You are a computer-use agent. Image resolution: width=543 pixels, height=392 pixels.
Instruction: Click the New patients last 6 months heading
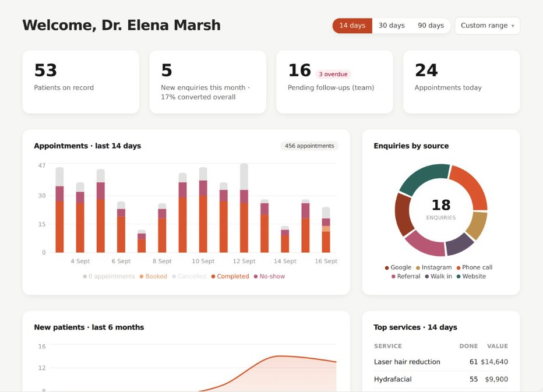tap(89, 327)
